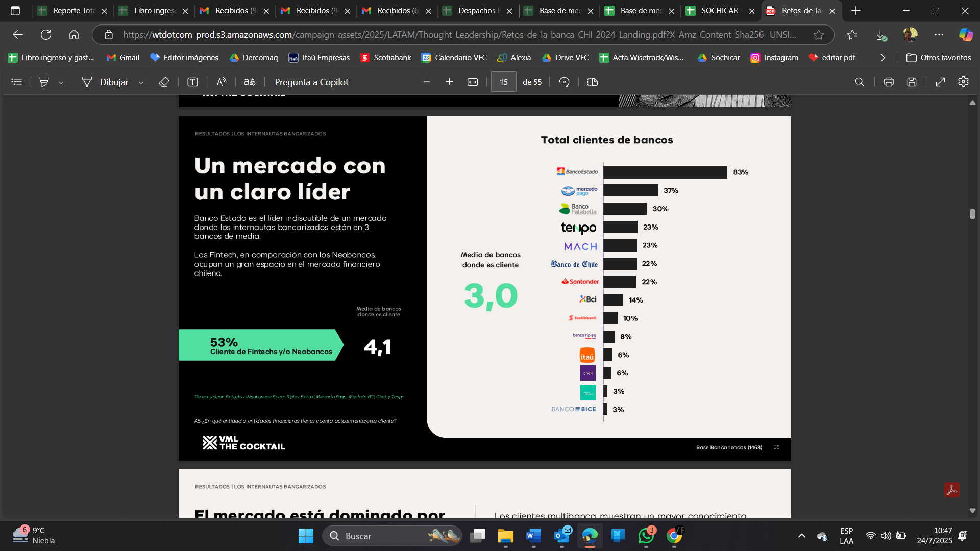Viewport: 980px width, 551px height.
Task: Click the taskbar Buscar search box
Action: 392,536
